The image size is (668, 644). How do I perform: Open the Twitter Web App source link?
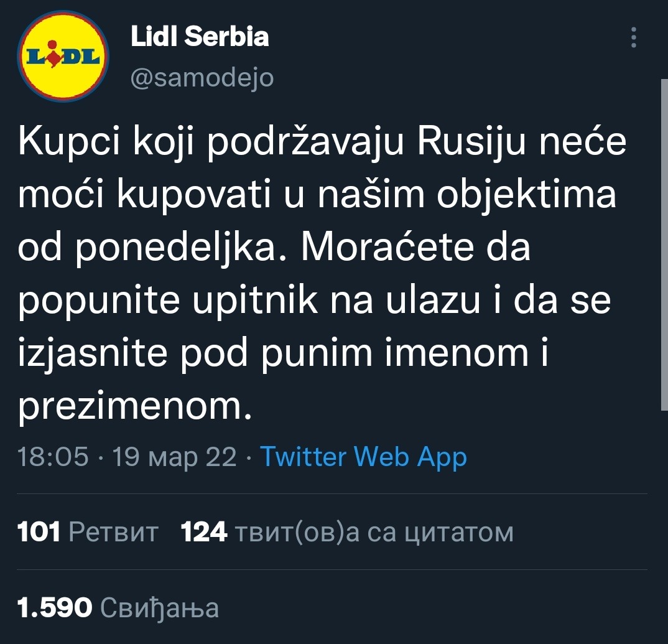click(x=363, y=457)
